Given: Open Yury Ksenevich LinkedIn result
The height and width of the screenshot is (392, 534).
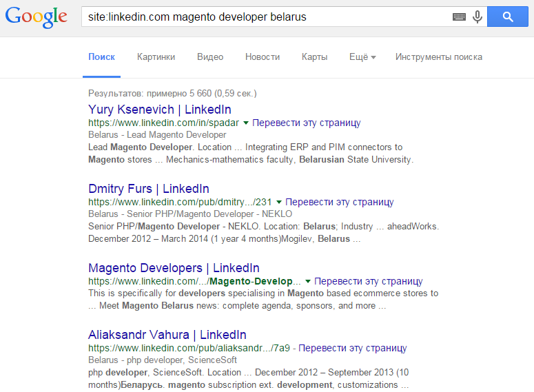Looking at the screenshot, I should tap(159, 110).
